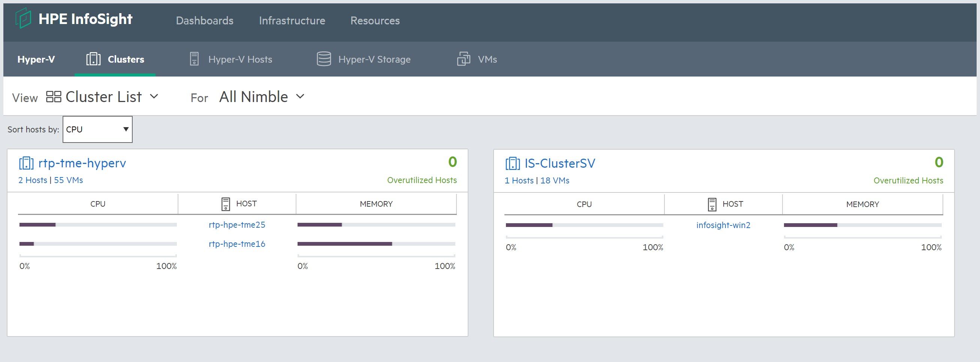Open the IS-ClusterSV cluster link
Viewport: 980px width, 362px height.
(x=560, y=163)
